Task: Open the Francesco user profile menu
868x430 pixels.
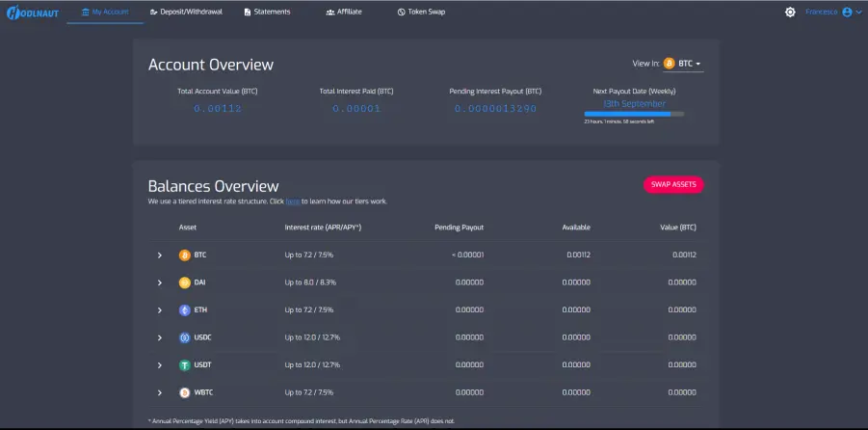Action: (833, 13)
